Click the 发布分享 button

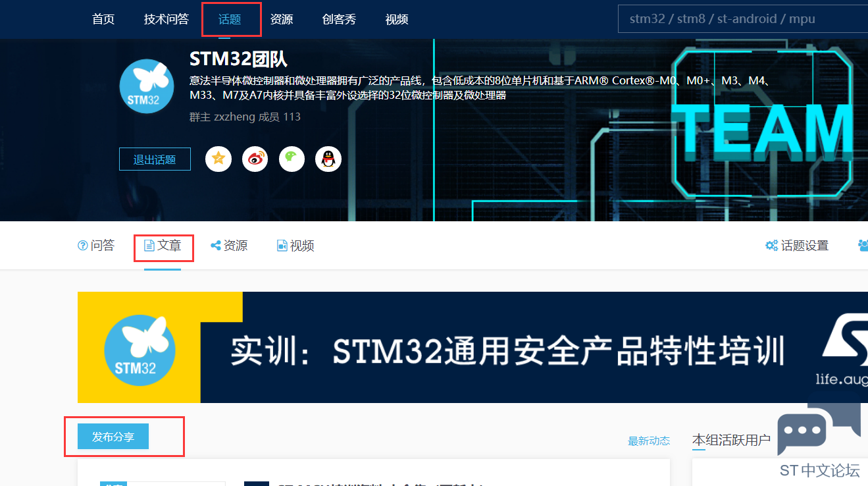[113, 437]
